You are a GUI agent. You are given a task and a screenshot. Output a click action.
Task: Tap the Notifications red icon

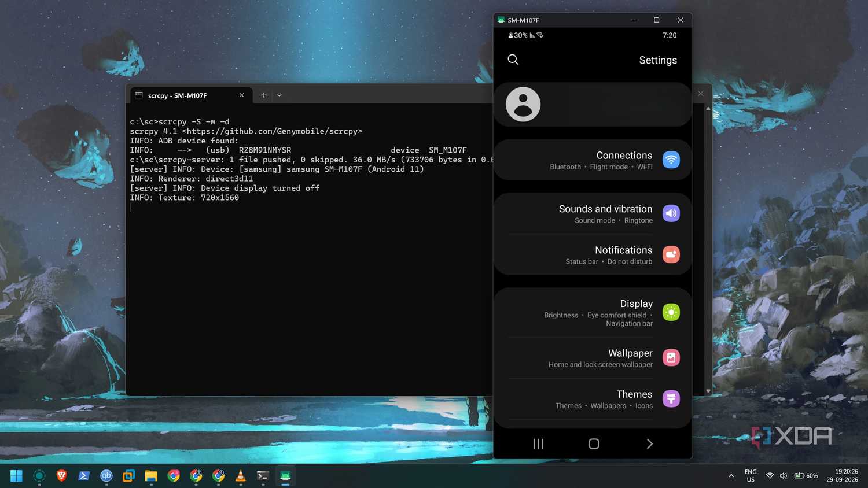tap(671, 254)
